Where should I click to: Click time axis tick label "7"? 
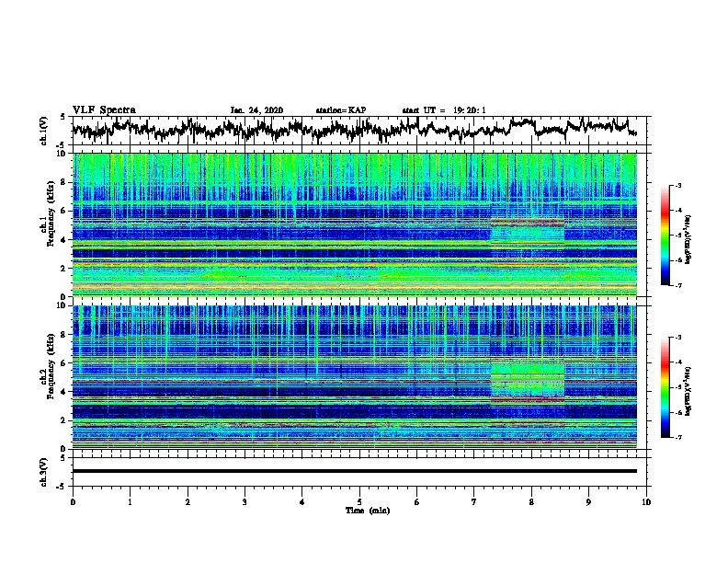coord(474,502)
